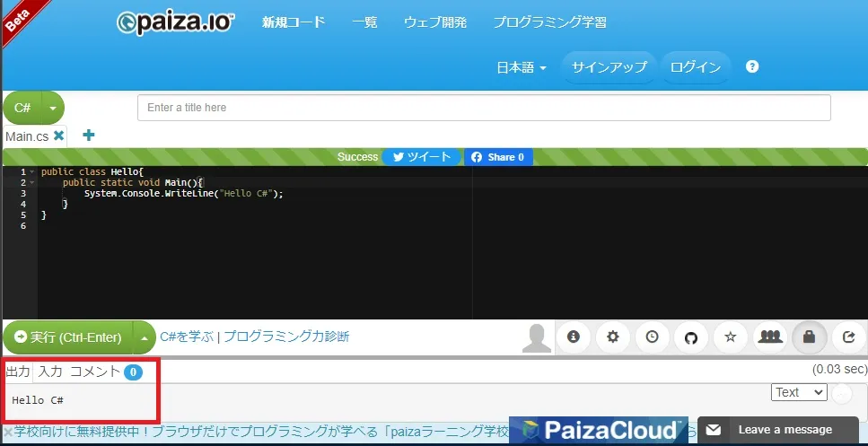Select the Main.cs file tab
The width and height of the screenshot is (868, 446).
coord(27,136)
